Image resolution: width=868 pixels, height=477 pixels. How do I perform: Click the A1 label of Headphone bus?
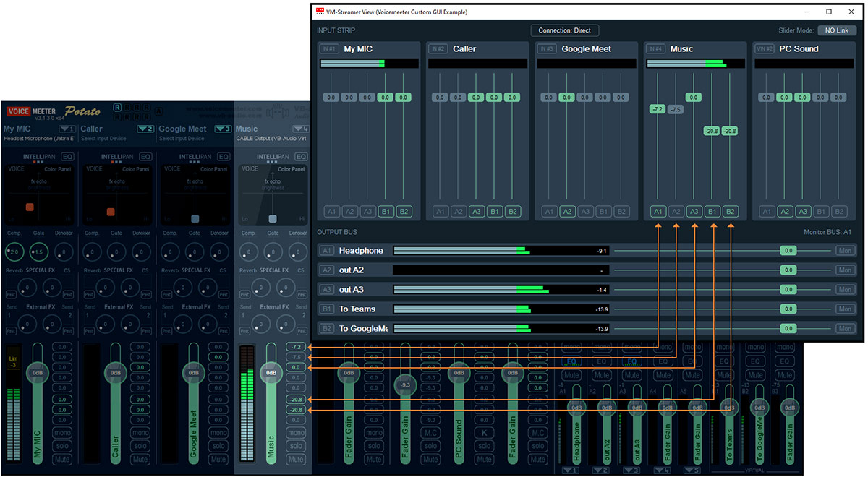[x=327, y=251]
